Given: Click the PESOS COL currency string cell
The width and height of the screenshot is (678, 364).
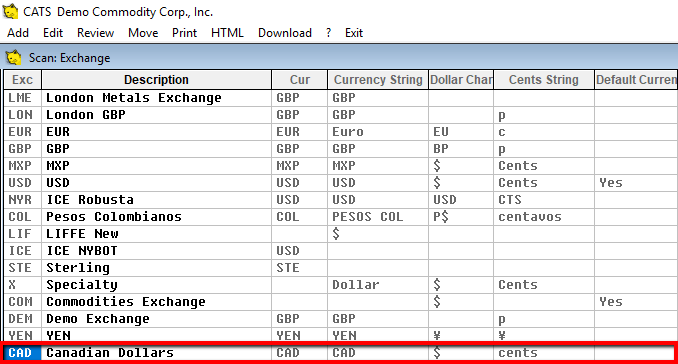Looking at the screenshot, I should [x=378, y=217].
